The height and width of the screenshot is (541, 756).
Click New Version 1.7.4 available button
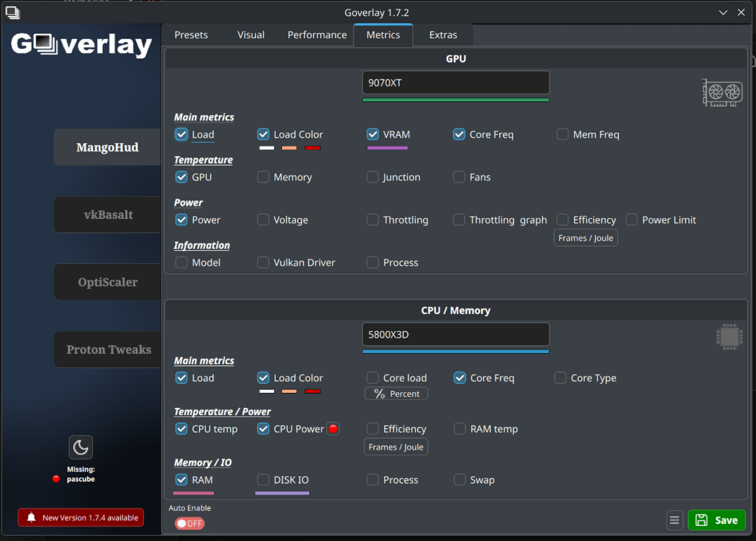tap(80, 518)
